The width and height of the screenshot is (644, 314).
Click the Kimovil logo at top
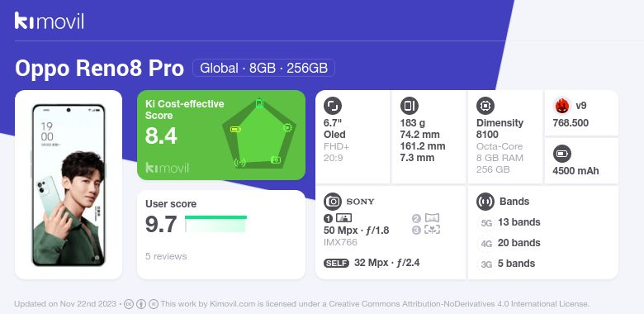50,21
